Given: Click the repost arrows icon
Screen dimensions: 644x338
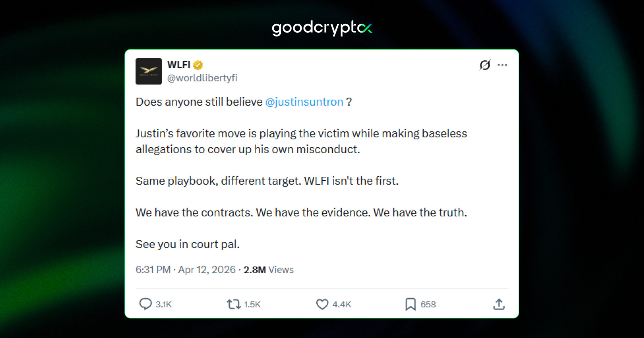Looking at the screenshot, I should pos(233,304).
